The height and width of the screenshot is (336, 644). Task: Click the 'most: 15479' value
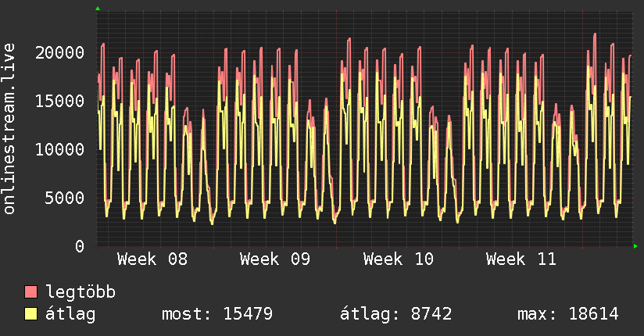coord(217,314)
